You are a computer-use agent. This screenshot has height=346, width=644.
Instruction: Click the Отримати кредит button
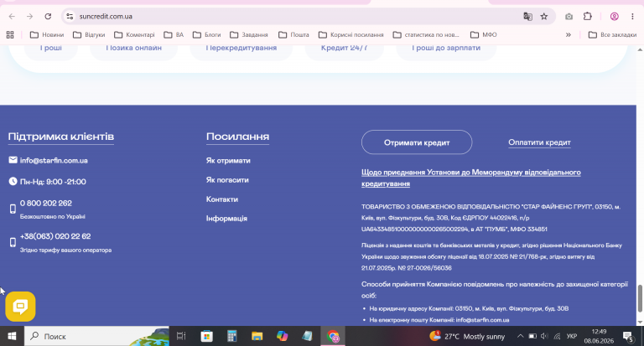417,142
